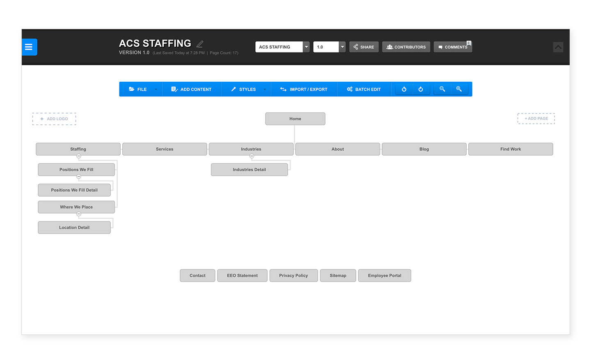Click the SHARE button
Viewport: 591px width, 364px height.
tap(364, 47)
